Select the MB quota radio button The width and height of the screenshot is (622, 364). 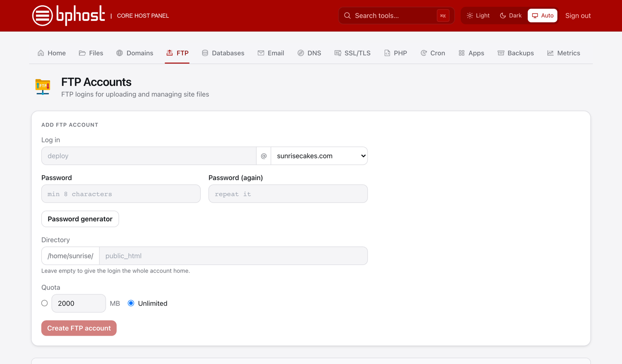44,303
